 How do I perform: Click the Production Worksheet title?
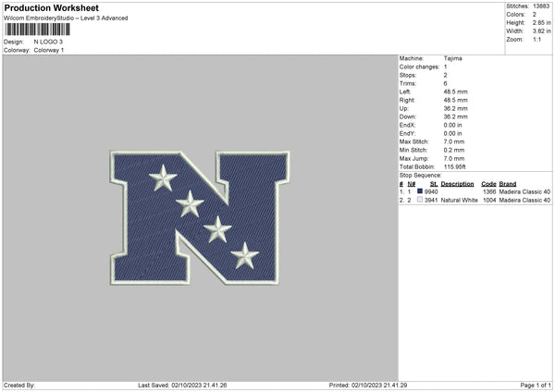tap(51, 7)
